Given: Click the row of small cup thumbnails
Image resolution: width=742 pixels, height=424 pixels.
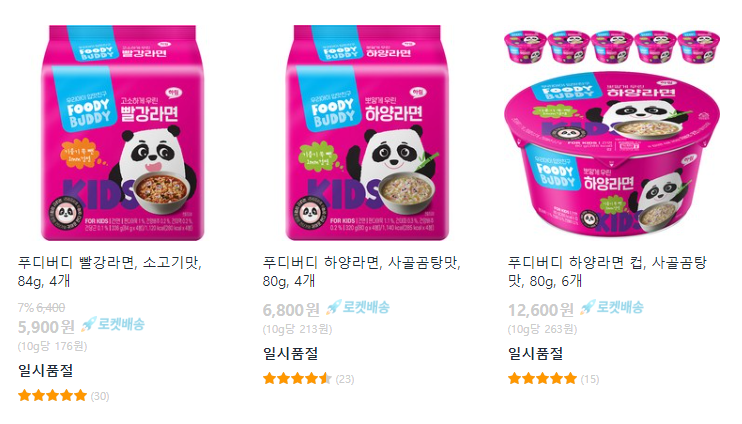Looking at the screenshot, I should click(x=612, y=47).
